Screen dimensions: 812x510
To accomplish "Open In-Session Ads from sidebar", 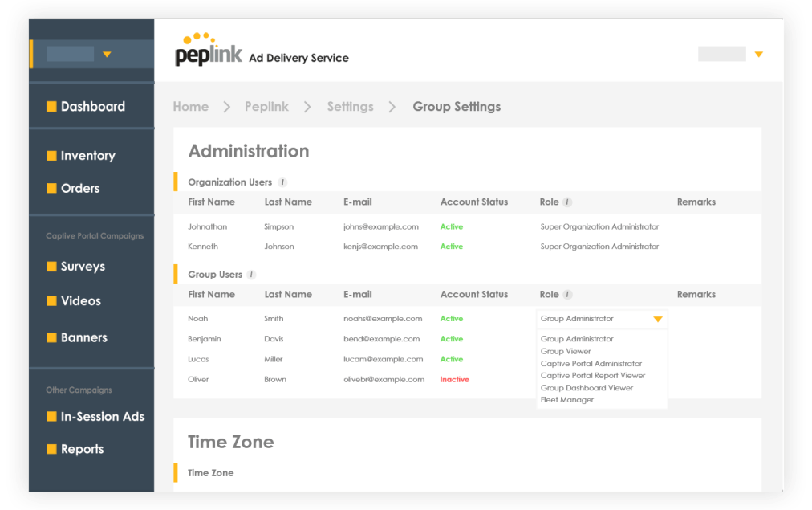I will coord(102,417).
